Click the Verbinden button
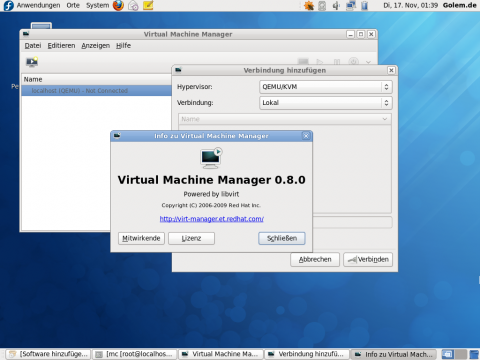The height and width of the screenshot is (360, 480). coord(368,259)
